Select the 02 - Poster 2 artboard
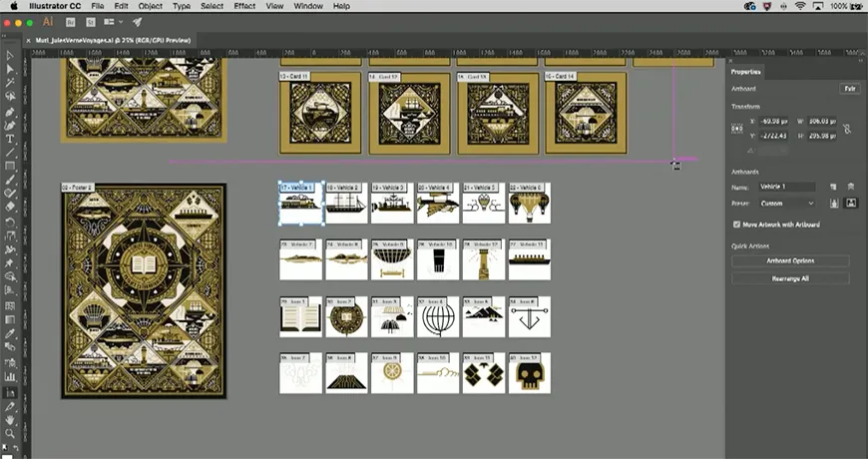 144,291
